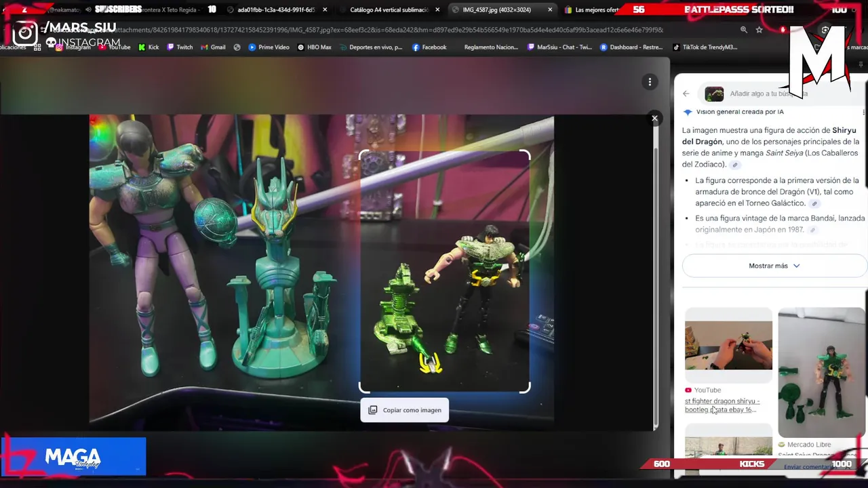The width and height of the screenshot is (868, 488).
Task: Click the "Shiryu del Dragón" bold text
Action: click(770, 136)
